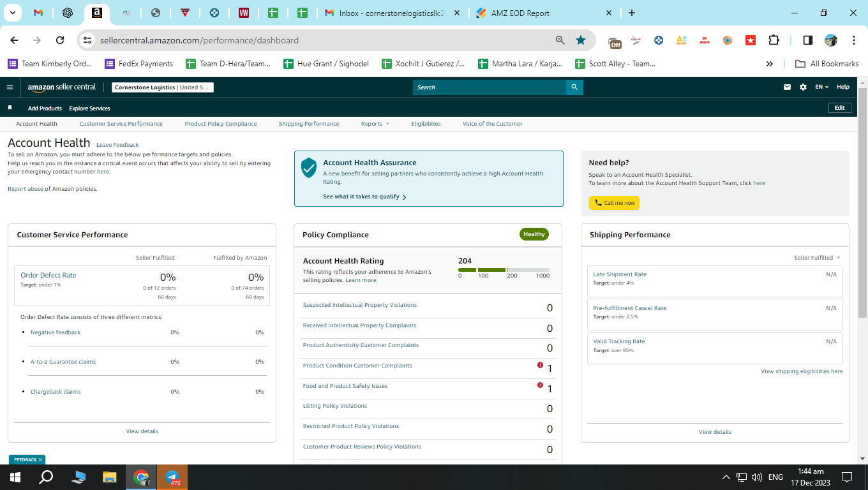Switch to the Gmail Inbox browser tab
868x490 pixels.
click(x=392, y=13)
